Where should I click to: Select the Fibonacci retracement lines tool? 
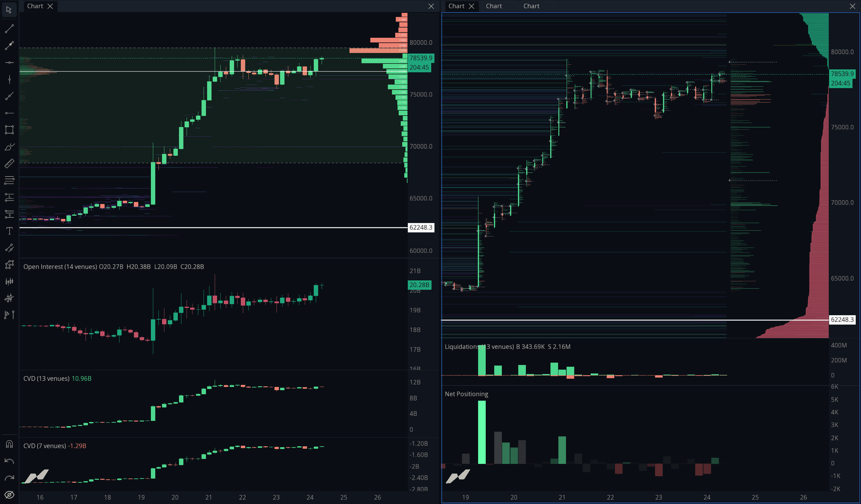point(9,180)
